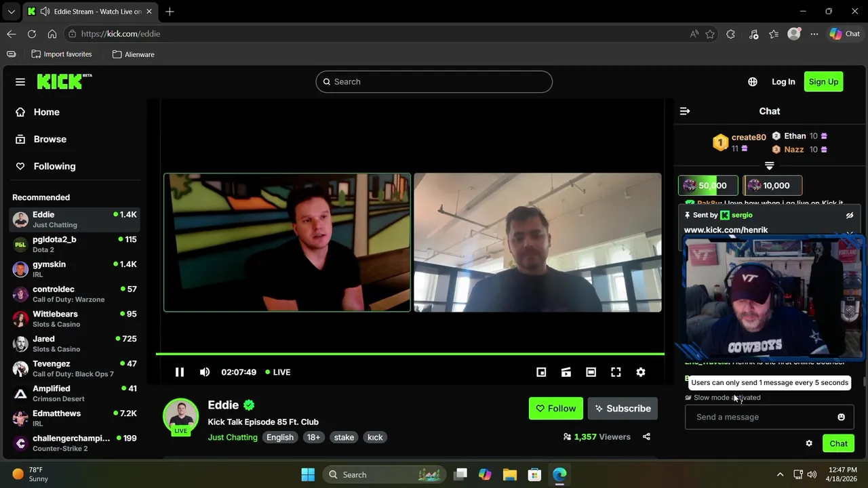Viewport: 868px width, 488px height.
Task: Hide the pinned message from sergio
Action: 849,216
